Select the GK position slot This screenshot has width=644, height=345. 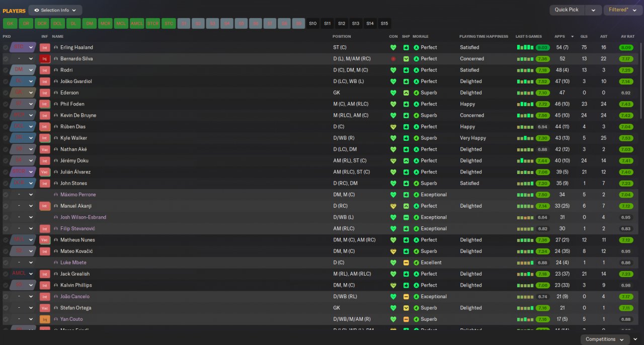pyautogui.click(x=10, y=24)
